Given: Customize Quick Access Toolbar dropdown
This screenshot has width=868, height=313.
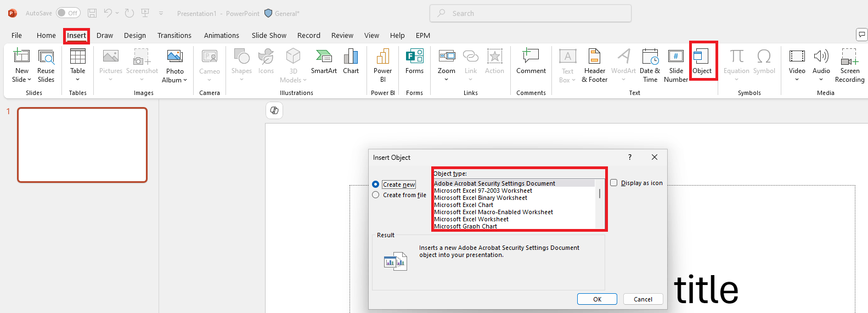Looking at the screenshot, I should point(161,13).
